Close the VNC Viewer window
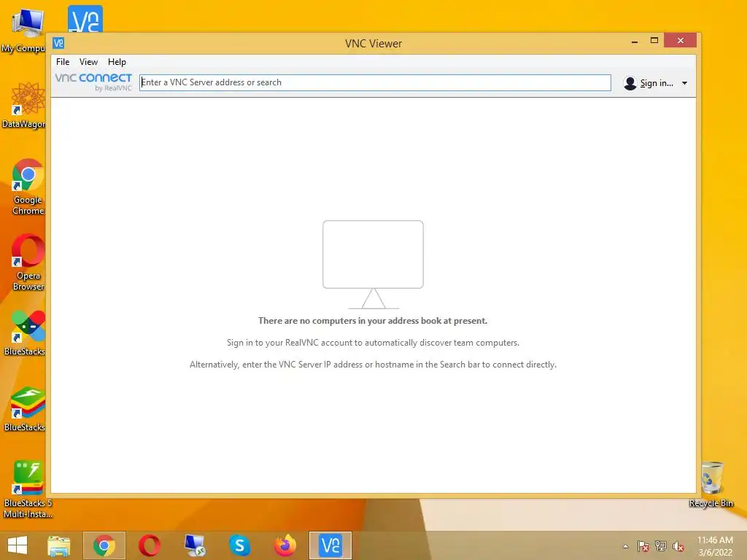 (681, 41)
